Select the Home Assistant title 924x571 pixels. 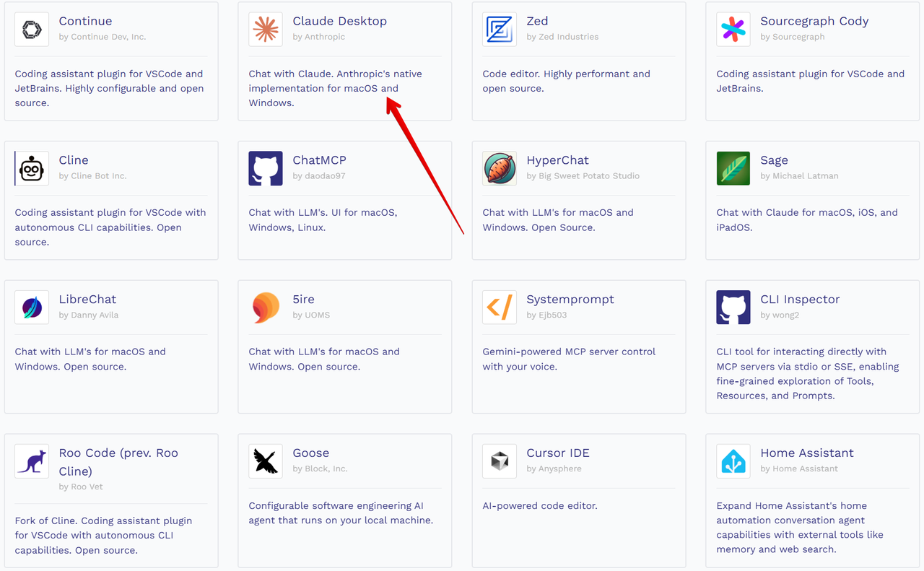coord(807,453)
